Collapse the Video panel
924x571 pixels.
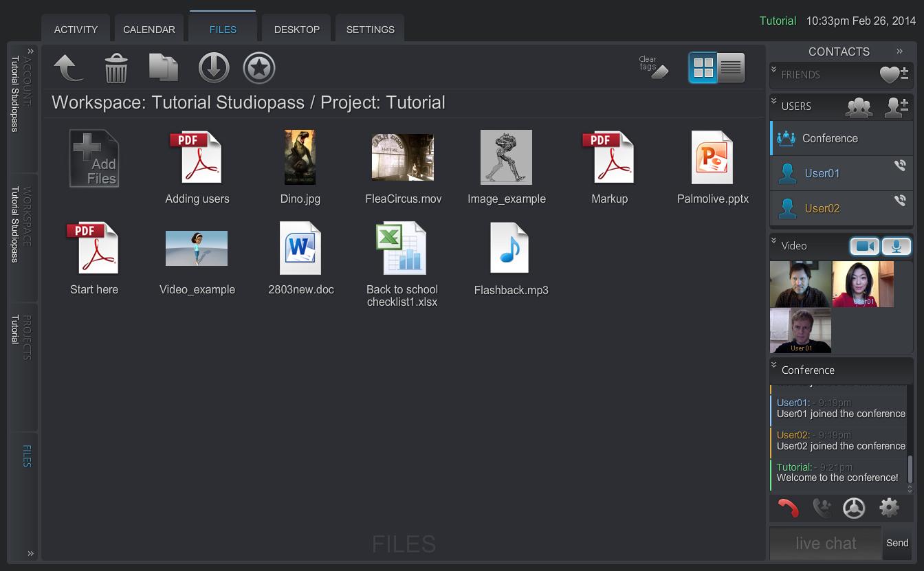pyautogui.click(x=774, y=240)
